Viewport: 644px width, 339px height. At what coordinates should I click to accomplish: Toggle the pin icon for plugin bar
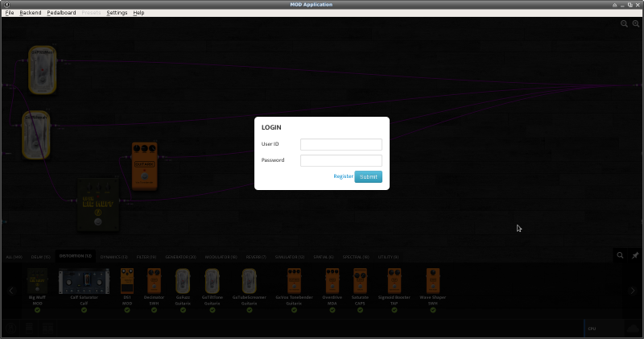click(635, 255)
